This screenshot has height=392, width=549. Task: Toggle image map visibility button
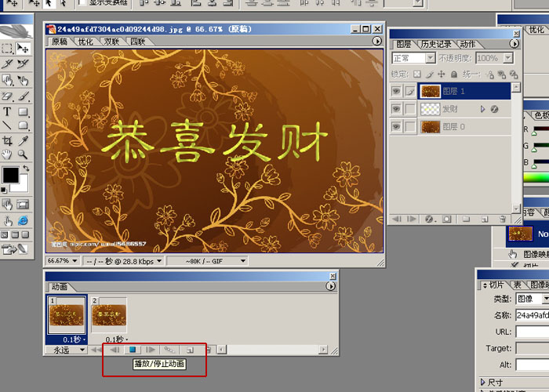(7, 204)
